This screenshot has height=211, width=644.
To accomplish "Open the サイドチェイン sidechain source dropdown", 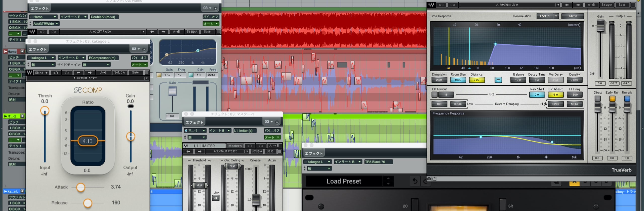I will pos(97,65).
